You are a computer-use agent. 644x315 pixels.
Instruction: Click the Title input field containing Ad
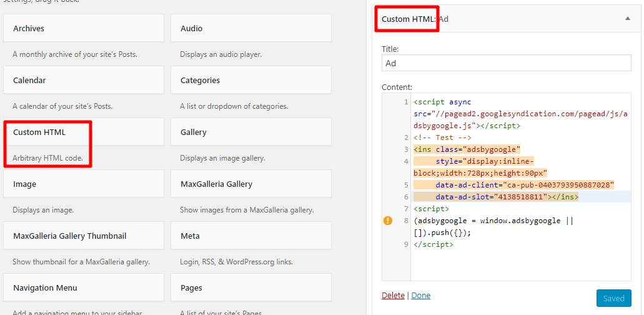pos(506,63)
